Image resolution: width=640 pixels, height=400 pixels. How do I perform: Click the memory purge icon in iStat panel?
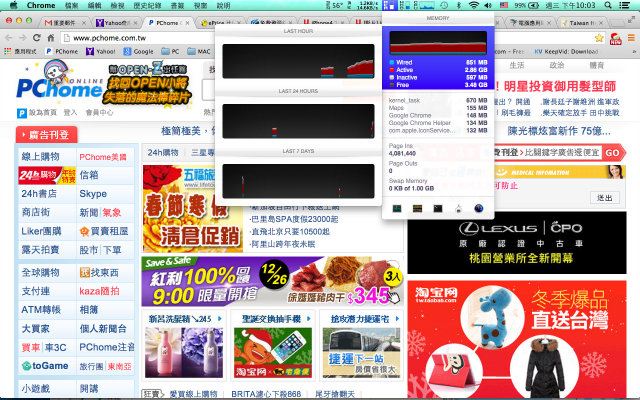[458, 209]
